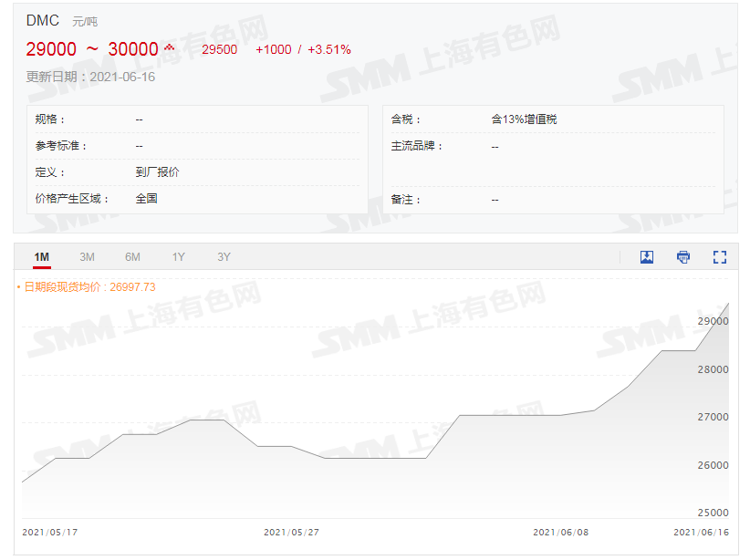Save the chart as image icon
This screenshot has height=560, width=750.
[x=647, y=257]
